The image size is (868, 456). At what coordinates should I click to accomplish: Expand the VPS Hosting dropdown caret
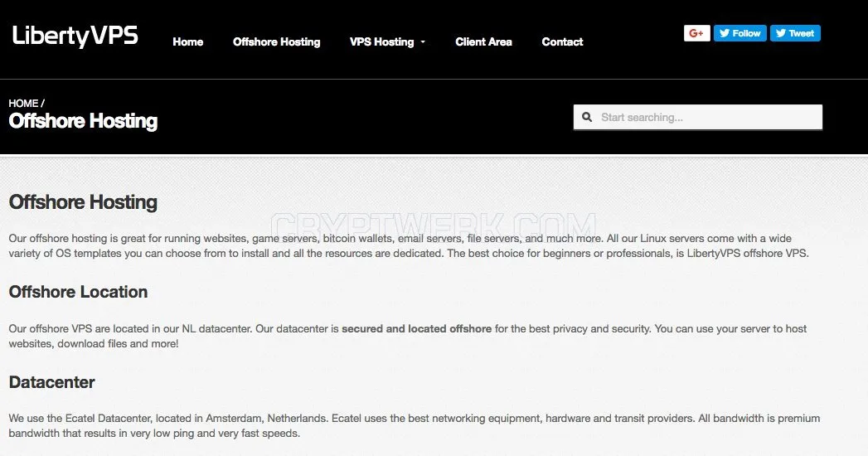pyautogui.click(x=423, y=42)
